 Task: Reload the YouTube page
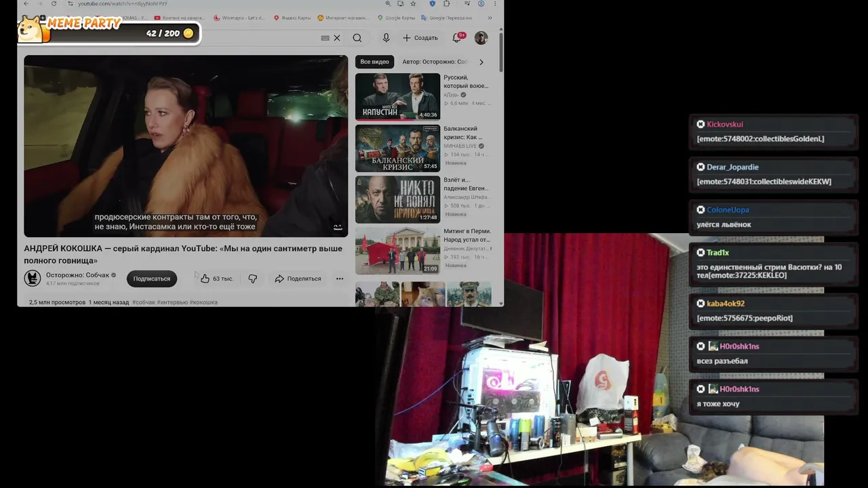point(54,3)
